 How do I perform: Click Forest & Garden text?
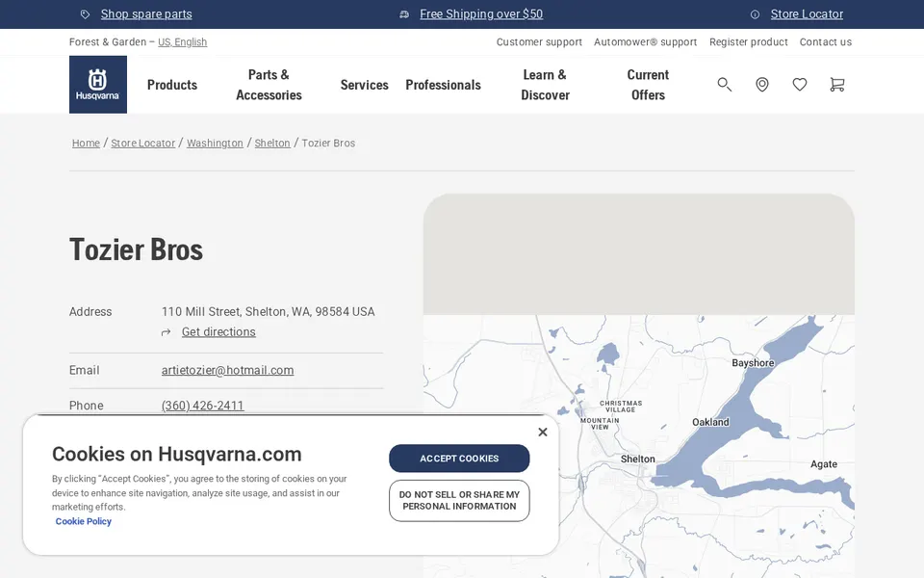(108, 41)
